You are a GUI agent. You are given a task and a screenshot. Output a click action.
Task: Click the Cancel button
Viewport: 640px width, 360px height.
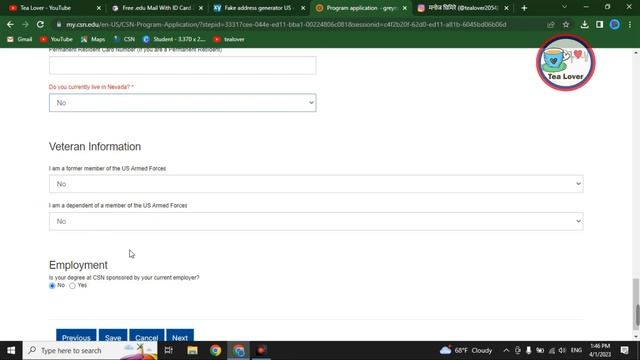(147, 336)
